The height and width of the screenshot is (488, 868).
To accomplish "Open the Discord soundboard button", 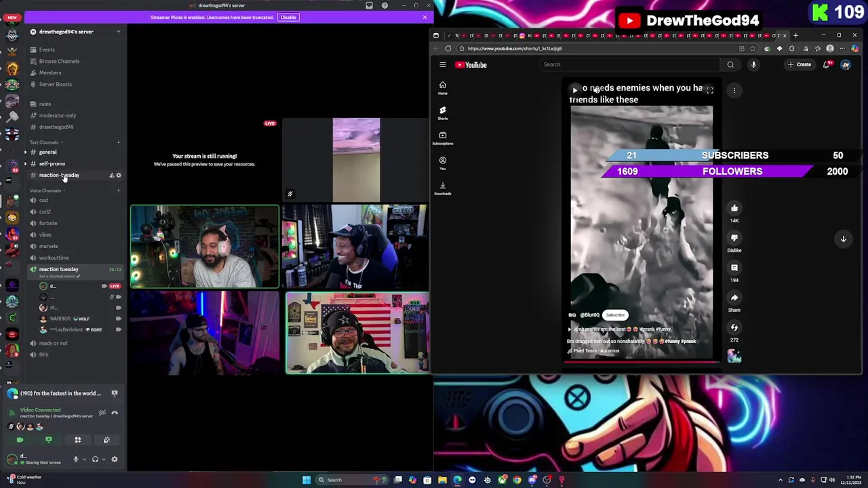I will click(106, 440).
